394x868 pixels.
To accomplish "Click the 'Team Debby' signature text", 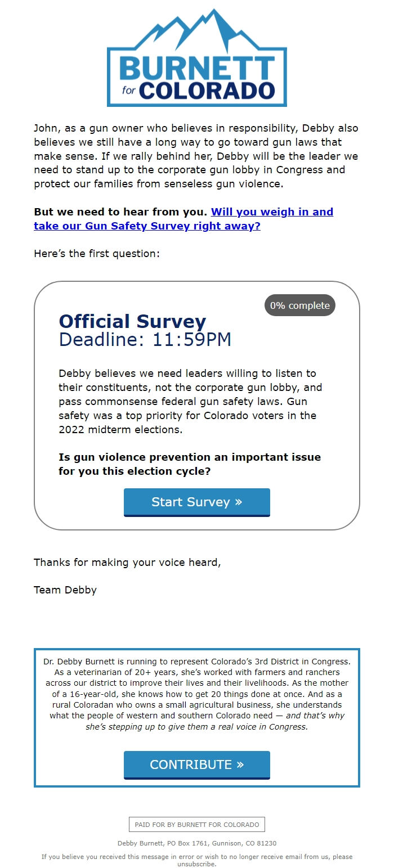I will [x=65, y=590].
